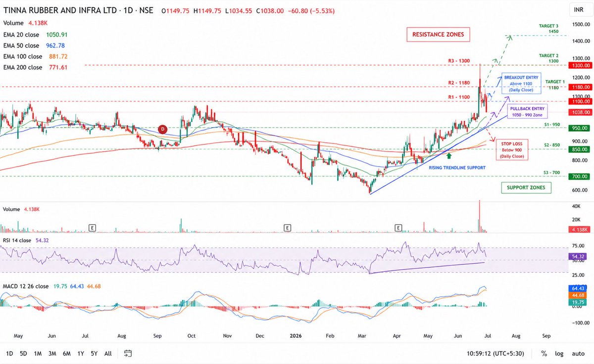The width and height of the screenshot is (594, 364).
Task: Select the All time range
Action: (108, 354)
